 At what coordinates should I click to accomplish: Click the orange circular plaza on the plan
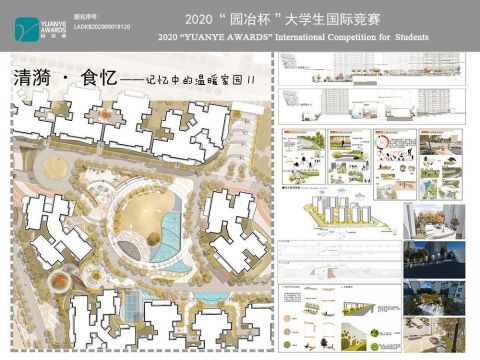(59, 280)
